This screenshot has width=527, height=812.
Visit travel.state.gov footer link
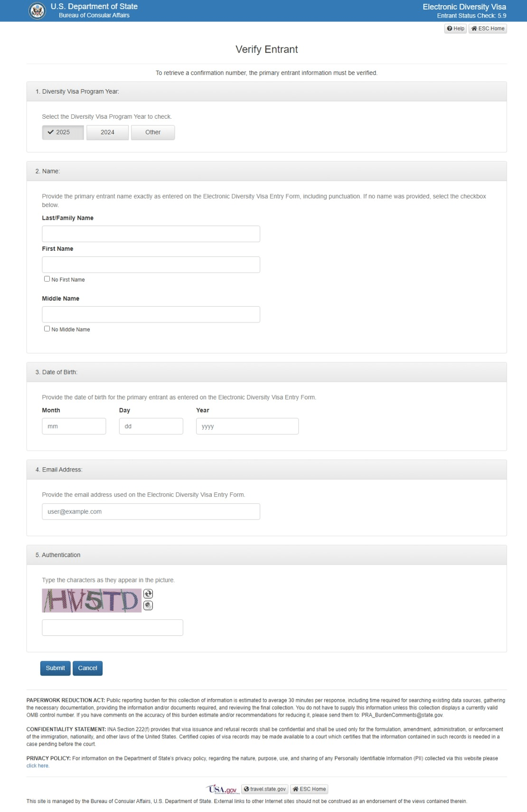tap(264, 789)
